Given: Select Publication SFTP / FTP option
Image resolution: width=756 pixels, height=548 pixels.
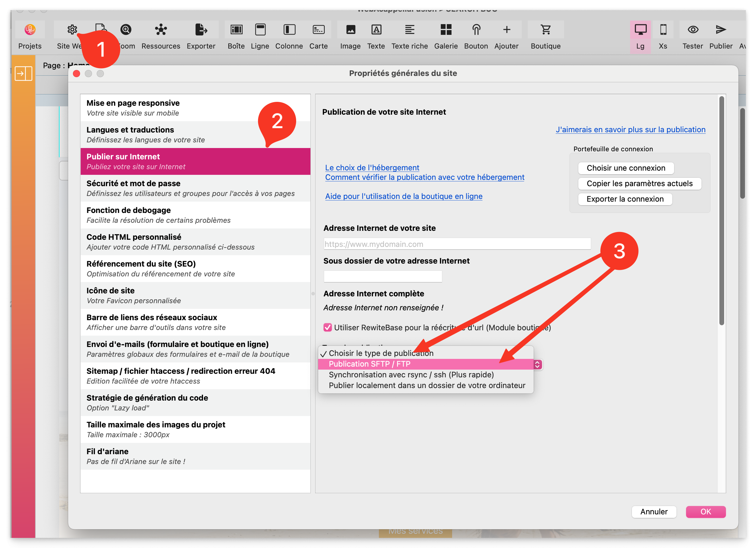Looking at the screenshot, I should coord(369,364).
